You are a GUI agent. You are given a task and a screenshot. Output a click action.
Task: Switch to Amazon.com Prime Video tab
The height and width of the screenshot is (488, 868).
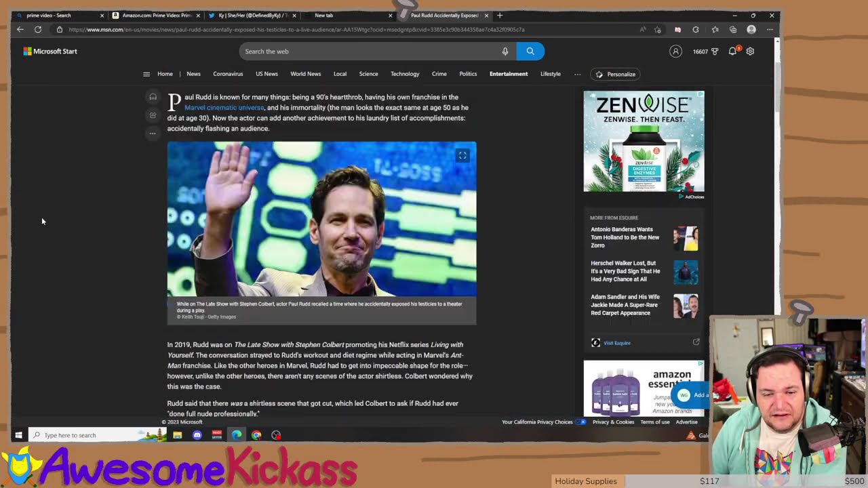click(157, 15)
